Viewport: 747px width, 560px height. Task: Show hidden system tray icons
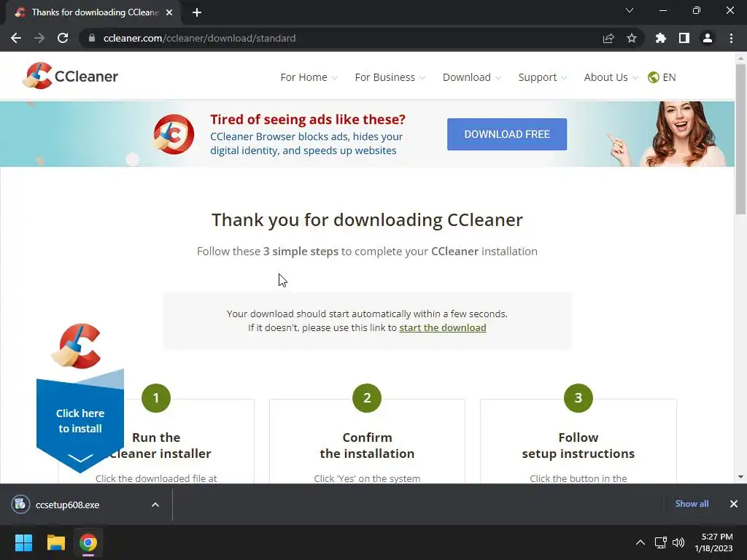(640, 542)
